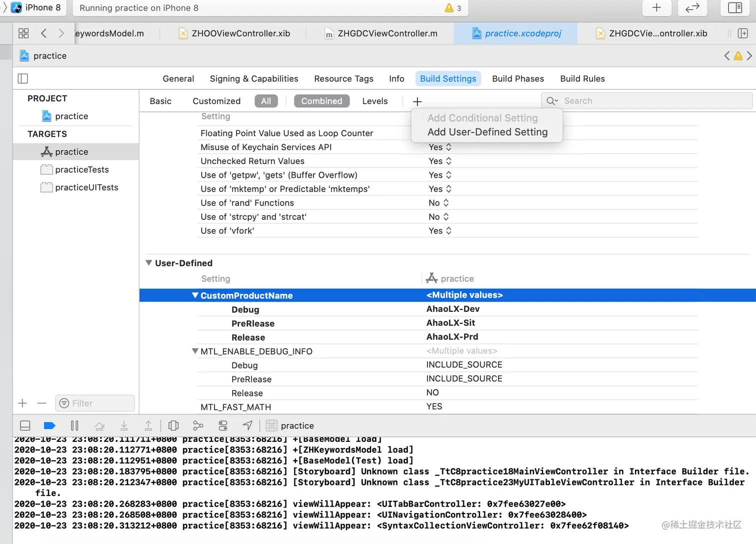Image resolution: width=756 pixels, height=544 pixels.
Task: Jump to the next issue in jump bar
Action: tap(749, 56)
